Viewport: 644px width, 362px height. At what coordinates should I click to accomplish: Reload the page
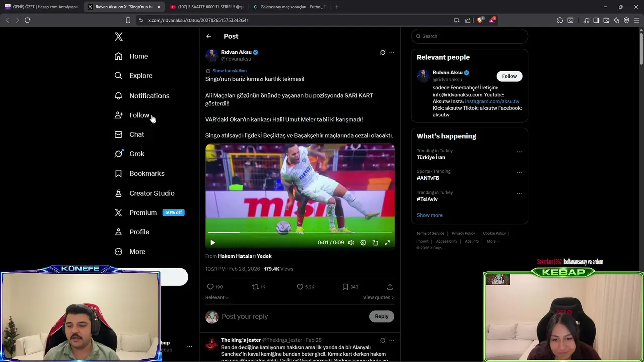click(x=28, y=20)
